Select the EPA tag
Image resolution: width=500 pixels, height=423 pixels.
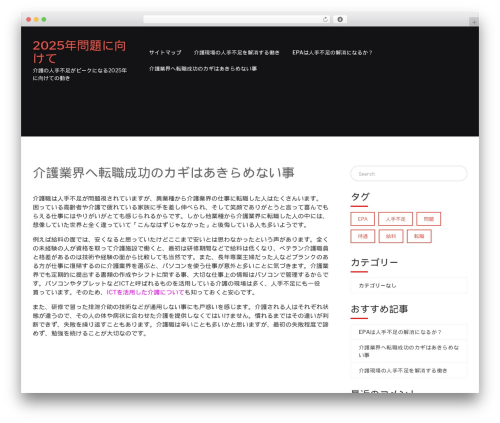(363, 219)
